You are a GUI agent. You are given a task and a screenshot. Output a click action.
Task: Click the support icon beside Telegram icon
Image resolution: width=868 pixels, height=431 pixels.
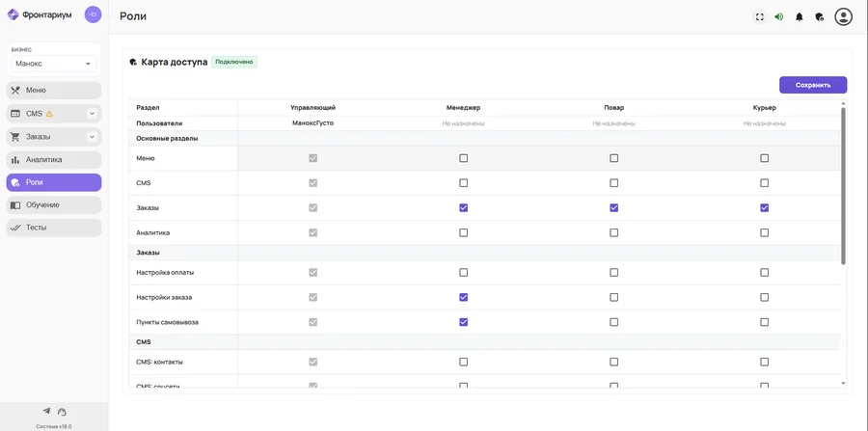62,412
